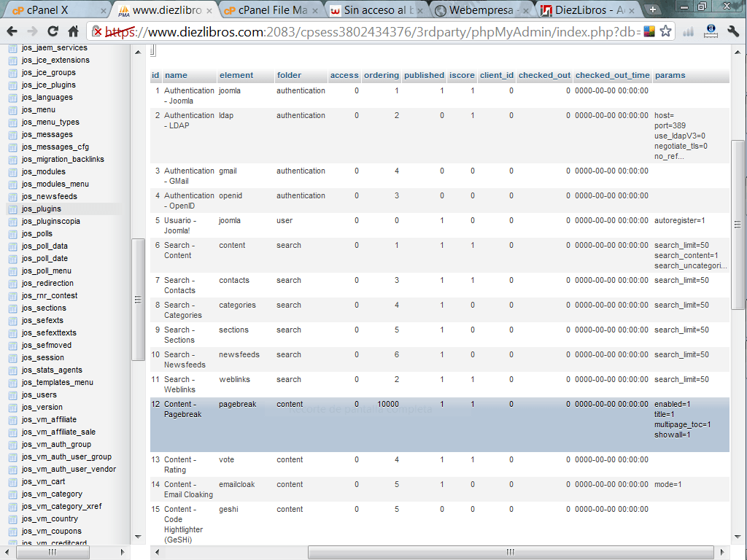The image size is (747, 560).
Task: Switch to the cPanel File Manager tab
Action: point(270,10)
